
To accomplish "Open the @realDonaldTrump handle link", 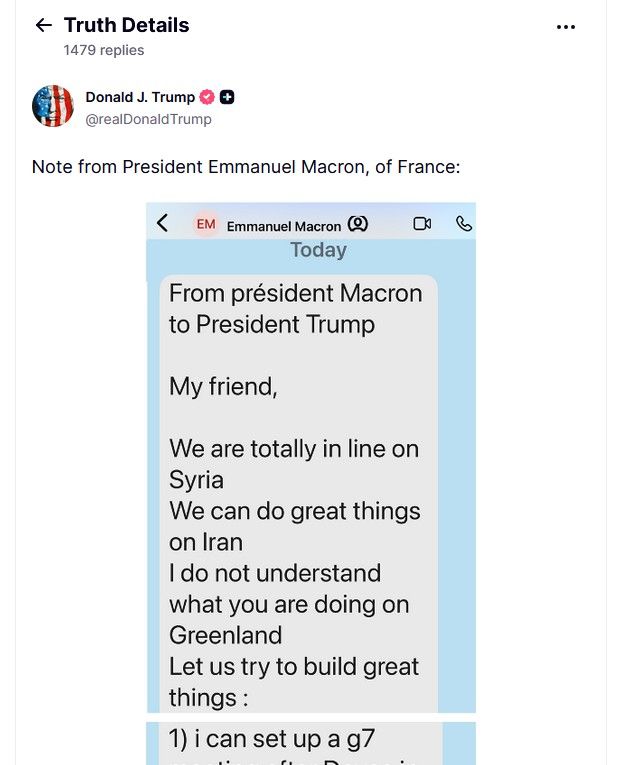I will click(x=148, y=119).
